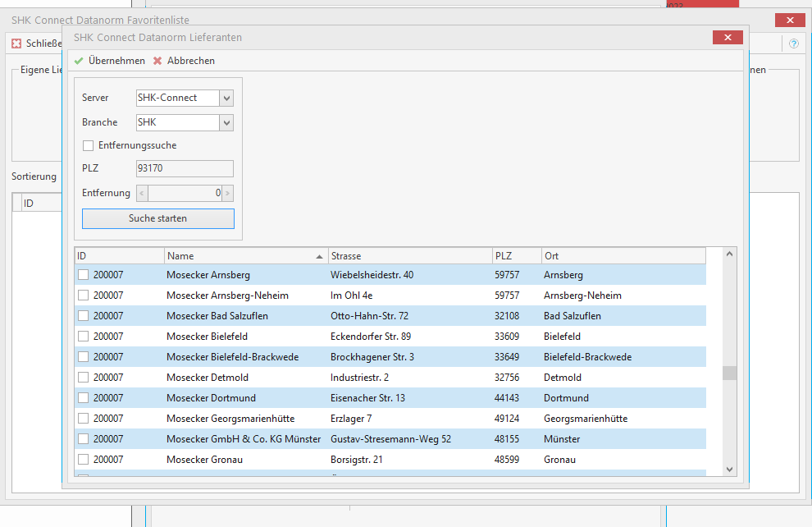The image size is (812, 527).
Task: Open the Server dropdown list
Action: point(227,98)
